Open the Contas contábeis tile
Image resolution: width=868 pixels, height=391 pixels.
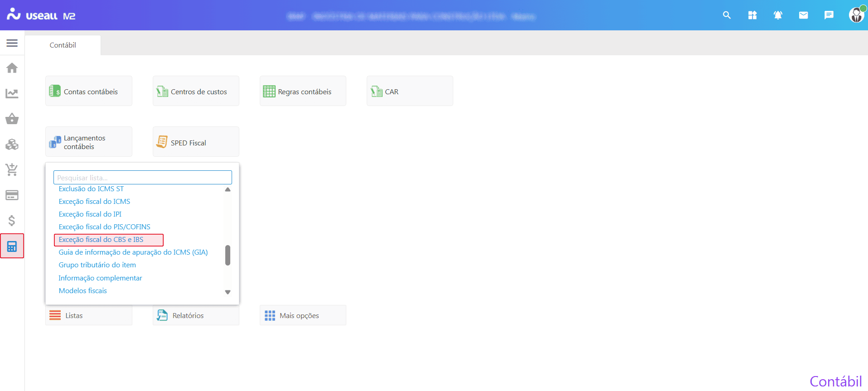89,92
